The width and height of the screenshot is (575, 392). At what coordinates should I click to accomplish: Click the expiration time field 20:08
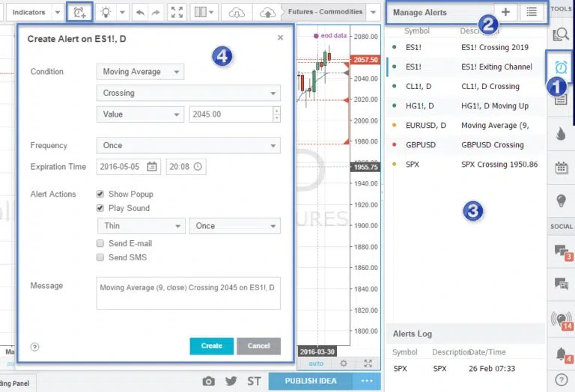click(x=186, y=167)
